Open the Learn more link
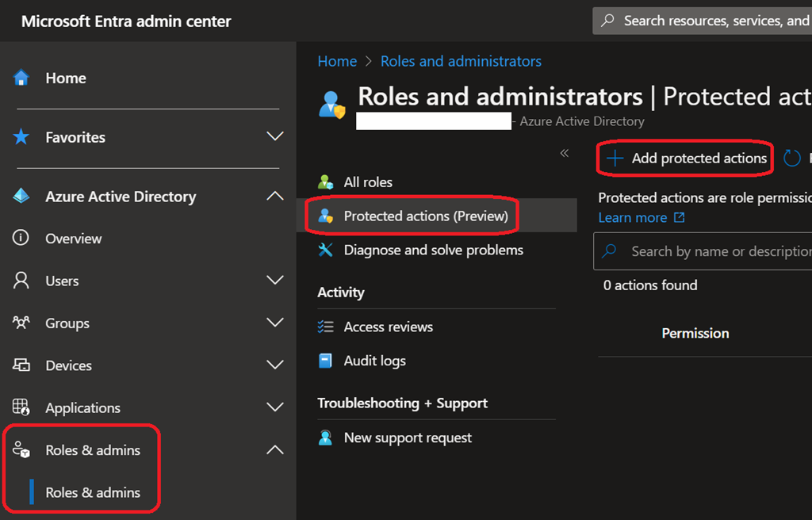812x520 pixels. 632,217
